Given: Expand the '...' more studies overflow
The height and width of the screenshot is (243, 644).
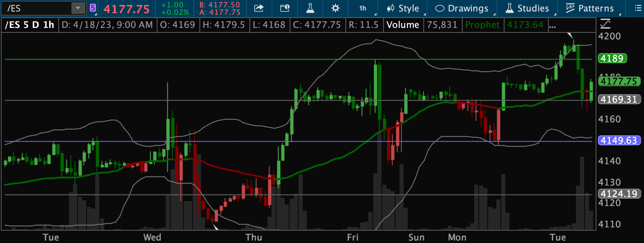Looking at the screenshot, I should (553, 26).
